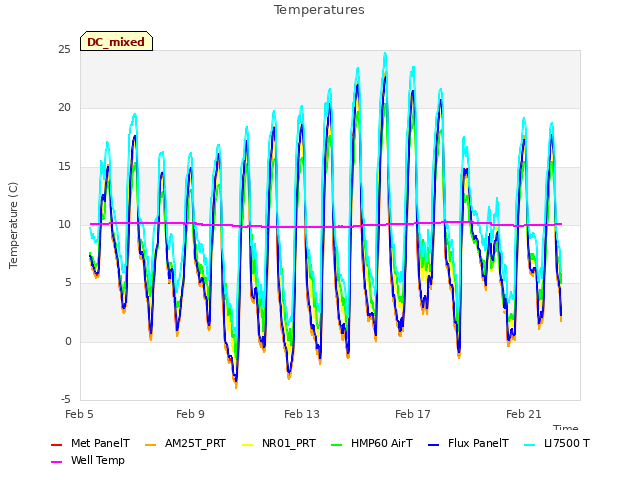Click the Time x-axis title
This screenshot has height=480, width=640.
tap(566, 427)
